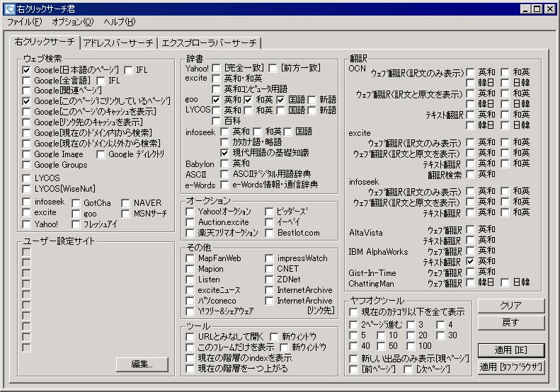Check the exciteニュース option

190,290
